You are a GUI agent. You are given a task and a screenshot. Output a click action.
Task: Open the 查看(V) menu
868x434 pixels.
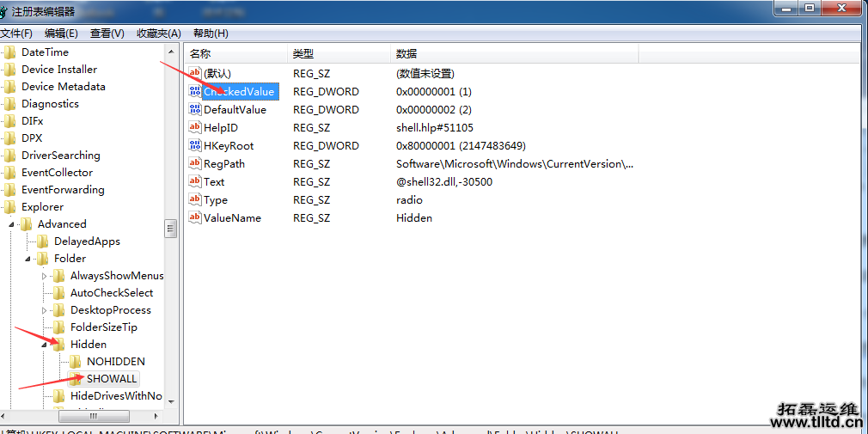107,34
